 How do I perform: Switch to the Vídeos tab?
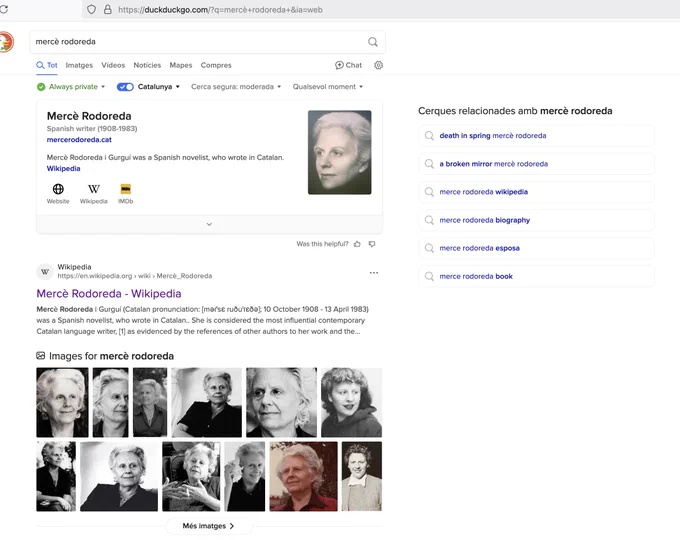click(x=113, y=65)
